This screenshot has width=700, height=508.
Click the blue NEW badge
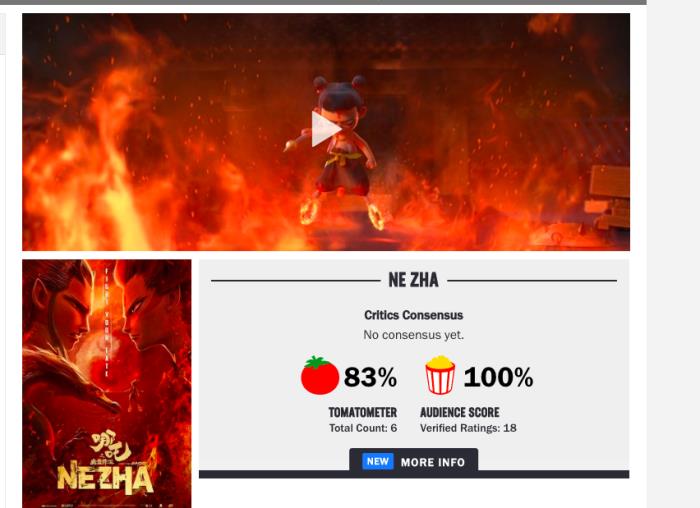tap(378, 462)
